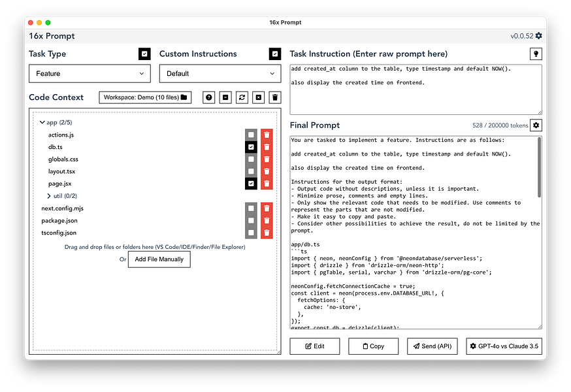Image resolution: width=571 pixels, height=392 pixels.
Task: Select the db.ts file name
Action: tap(56, 147)
